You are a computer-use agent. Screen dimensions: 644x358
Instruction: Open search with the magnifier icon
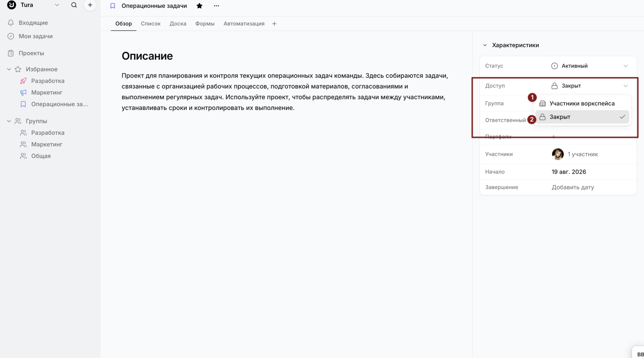[x=74, y=5]
